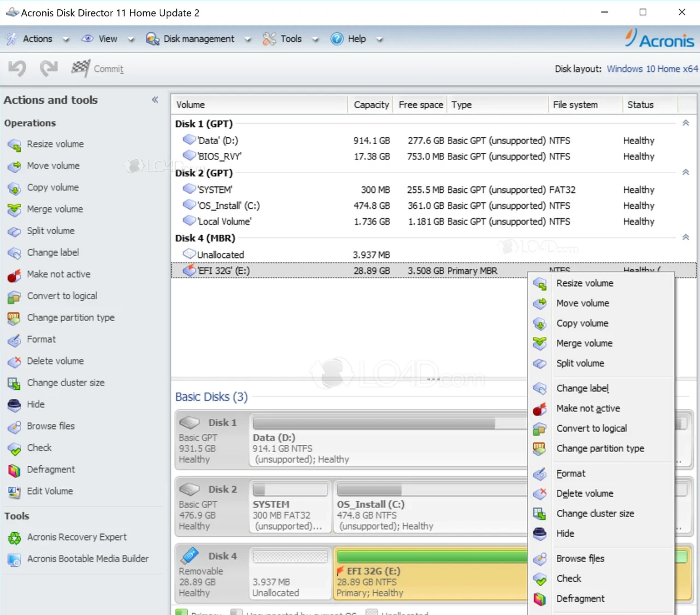This screenshot has width=700, height=615.
Task: Click Disk 4 removable drive icon
Action: pyautogui.click(x=189, y=556)
